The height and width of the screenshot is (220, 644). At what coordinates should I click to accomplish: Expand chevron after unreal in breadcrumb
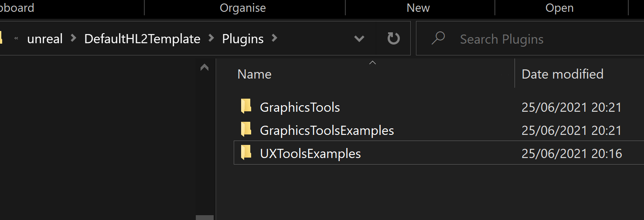pos(74,38)
